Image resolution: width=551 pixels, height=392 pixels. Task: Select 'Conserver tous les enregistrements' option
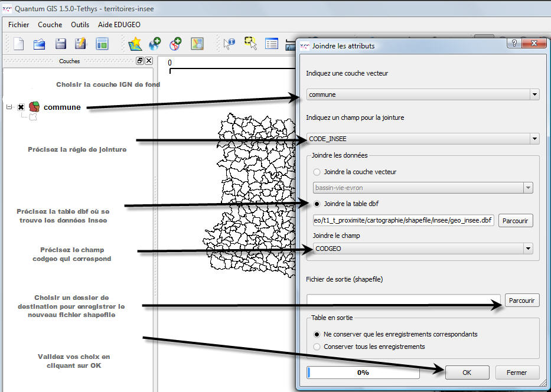point(317,347)
